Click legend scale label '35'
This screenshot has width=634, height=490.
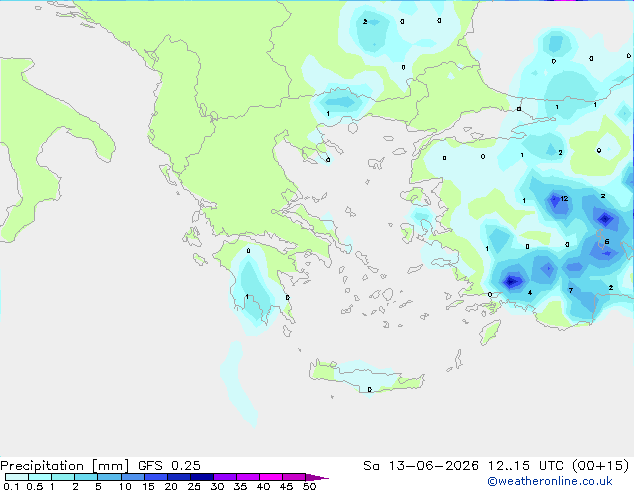(x=240, y=486)
